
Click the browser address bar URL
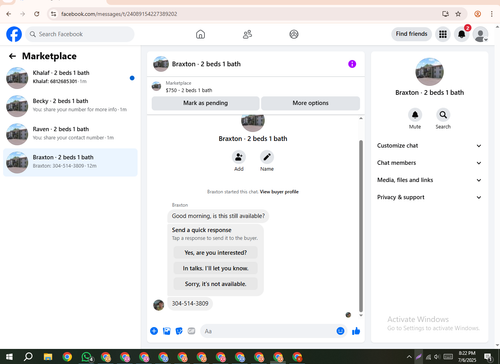(x=119, y=14)
